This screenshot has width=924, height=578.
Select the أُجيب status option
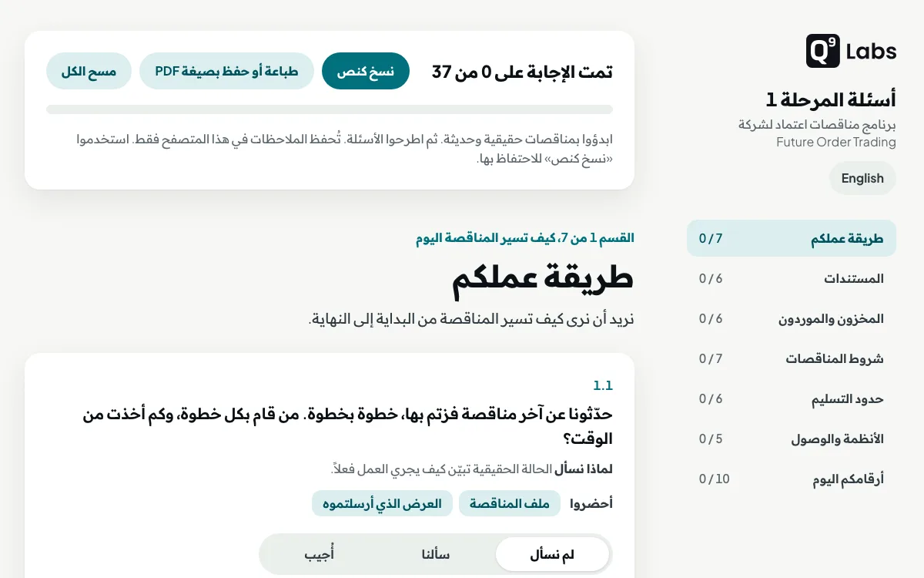[320, 555]
